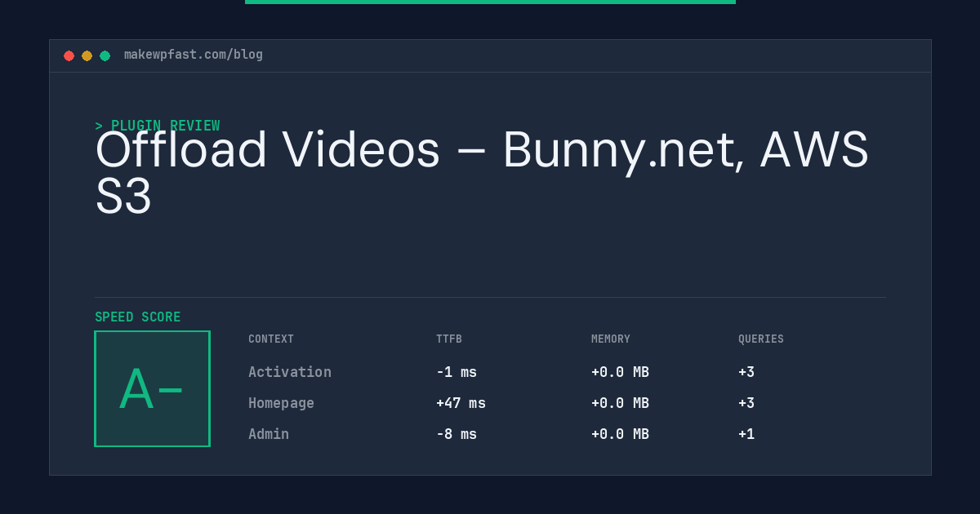Select the Homepage row label
Image resolution: width=980 pixels, height=514 pixels.
[281, 403]
